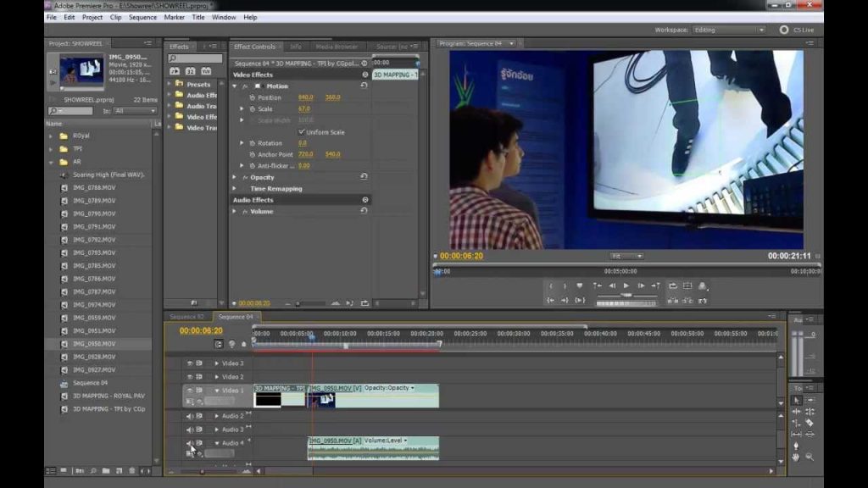The image size is (868, 488).
Task: Click Go to In Point button
Action: pyautogui.click(x=551, y=301)
